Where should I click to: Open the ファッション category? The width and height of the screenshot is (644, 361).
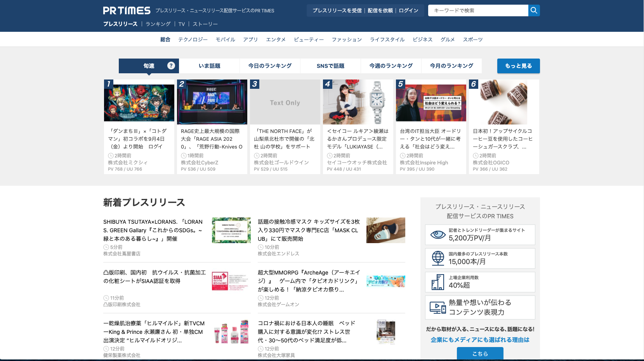tap(347, 40)
